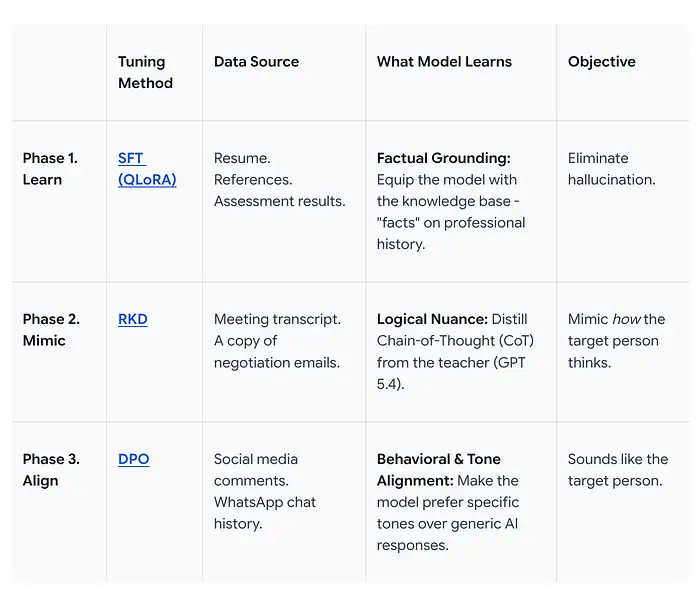Click the italic word 'how' in Objective

(x=627, y=319)
